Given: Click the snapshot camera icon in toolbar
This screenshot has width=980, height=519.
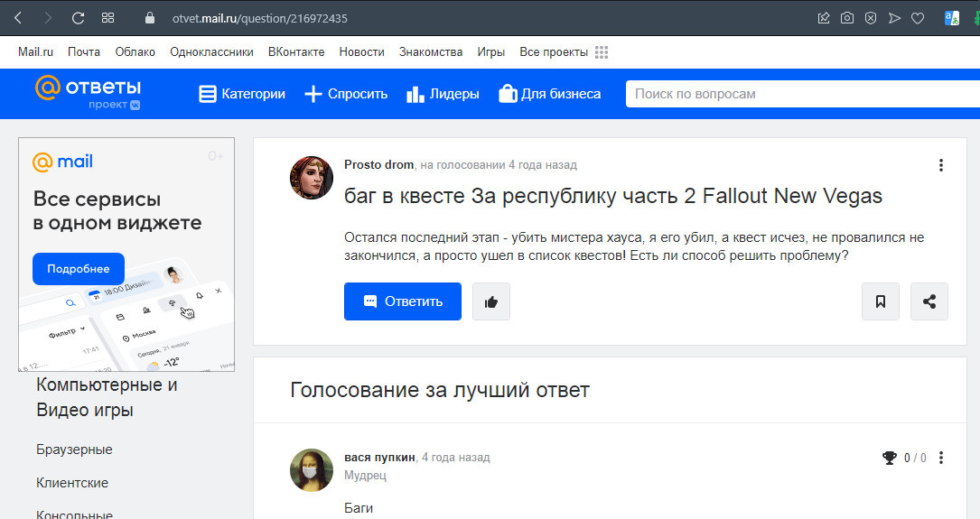Looking at the screenshot, I should (847, 18).
